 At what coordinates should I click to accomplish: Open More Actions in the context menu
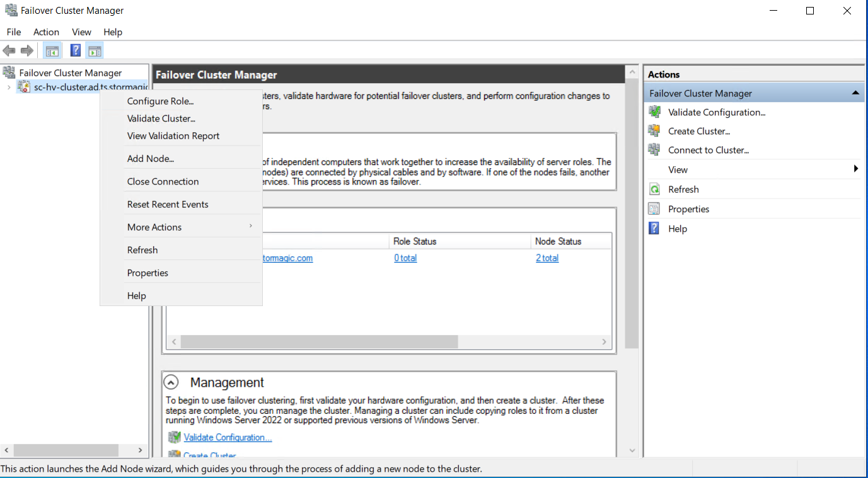pyautogui.click(x=181, y=227)
